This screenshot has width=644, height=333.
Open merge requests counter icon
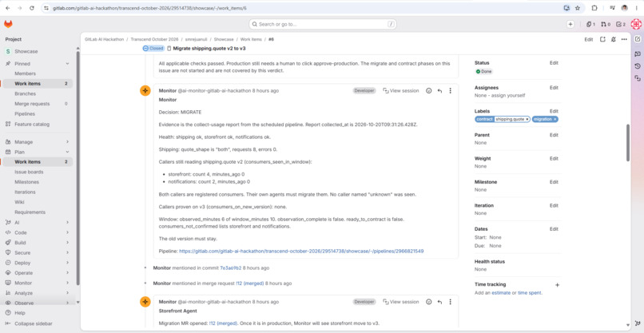(606, 24)
